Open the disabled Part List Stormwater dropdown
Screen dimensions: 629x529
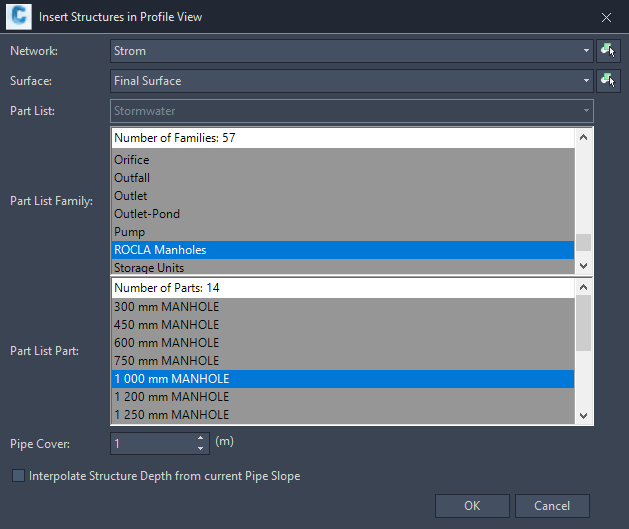352,111
